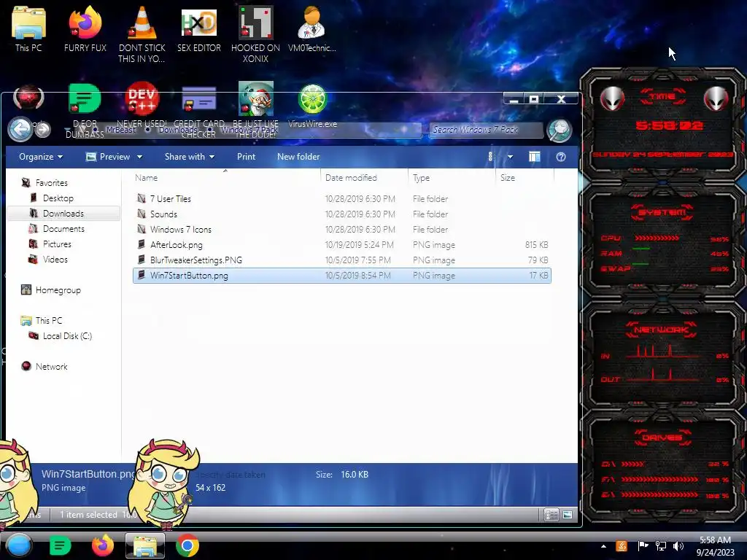747x560 pixels.
Task: Select Network in the navigation pane
Action: point(52,366)
